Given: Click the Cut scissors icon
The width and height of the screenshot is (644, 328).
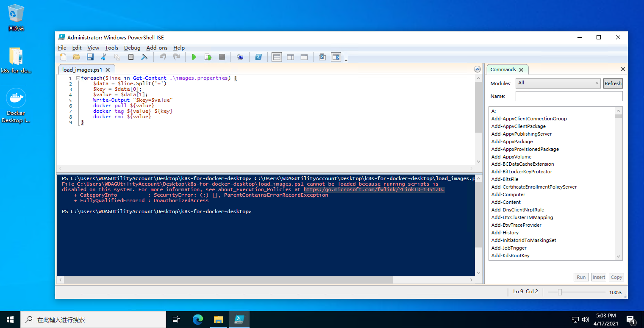Looking at the screenshot, I should (x=103, y=57).
